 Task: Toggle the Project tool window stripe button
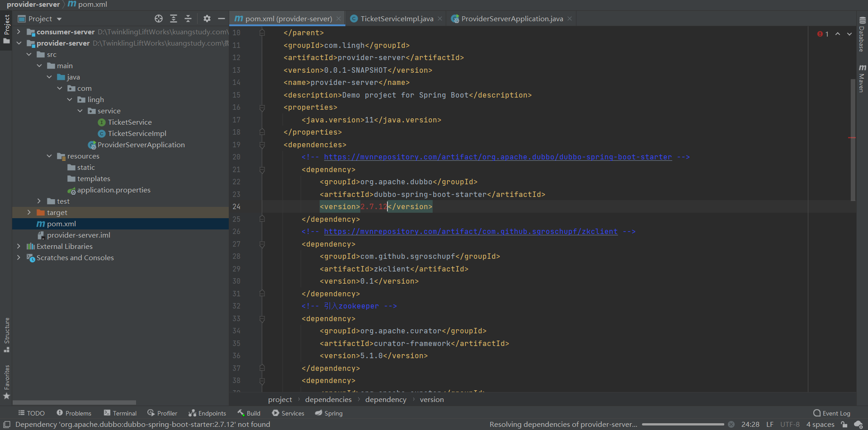6,29
